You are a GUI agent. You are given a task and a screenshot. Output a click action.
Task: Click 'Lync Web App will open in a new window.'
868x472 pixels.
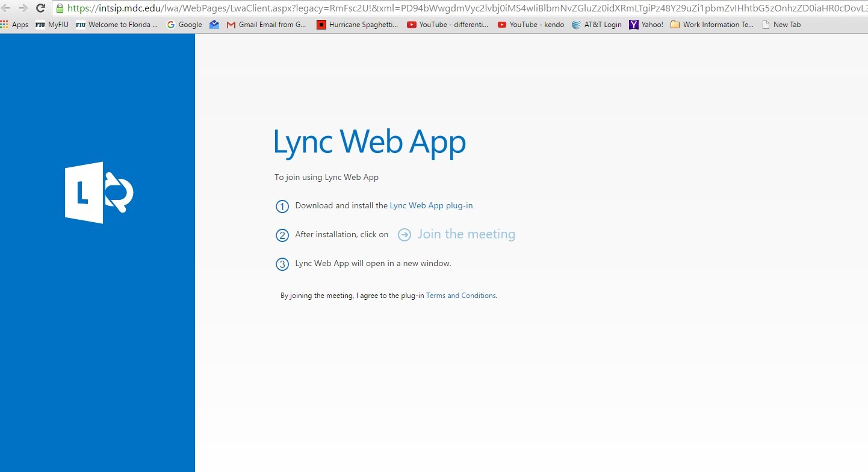(x=373, y=263)
